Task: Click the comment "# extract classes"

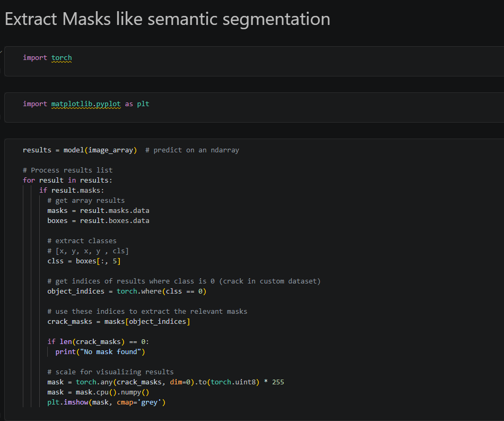Action: pos(82,241)
